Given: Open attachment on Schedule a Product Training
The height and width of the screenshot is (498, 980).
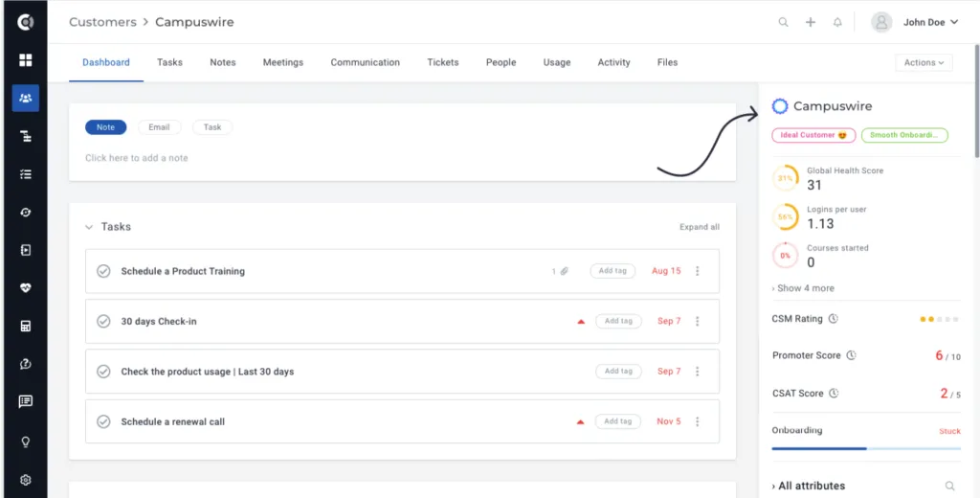Looking at the screenshot, I should coord(564,272).
